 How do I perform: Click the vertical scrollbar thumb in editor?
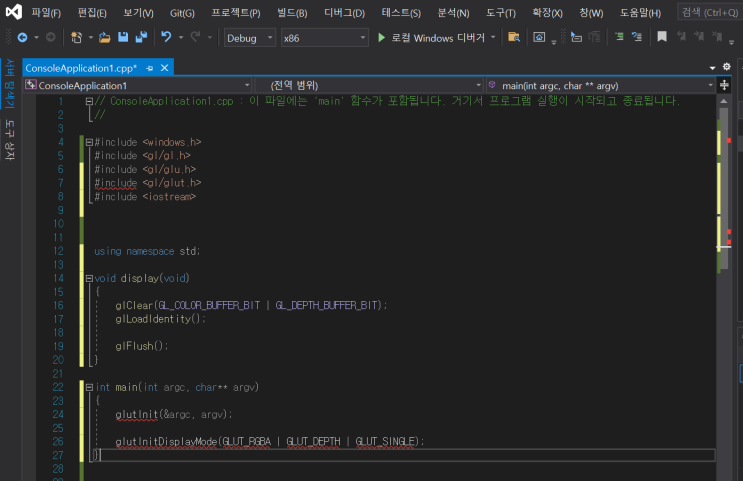tap(723, 190)
